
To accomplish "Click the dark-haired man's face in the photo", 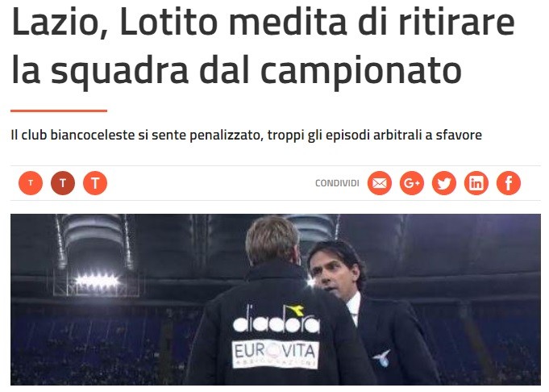I will click(x=332, y=275).
